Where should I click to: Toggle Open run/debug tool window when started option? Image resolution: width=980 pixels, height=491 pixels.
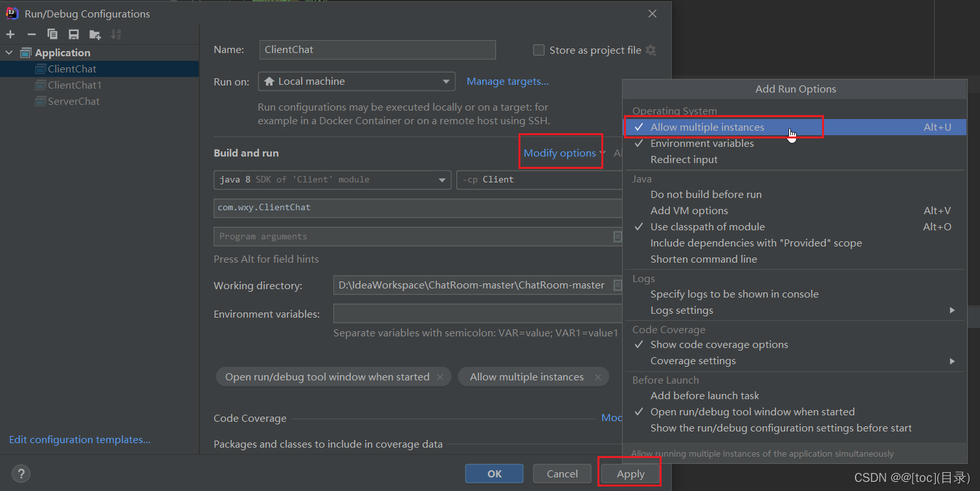pyautogui.click(x=795, y=412)
